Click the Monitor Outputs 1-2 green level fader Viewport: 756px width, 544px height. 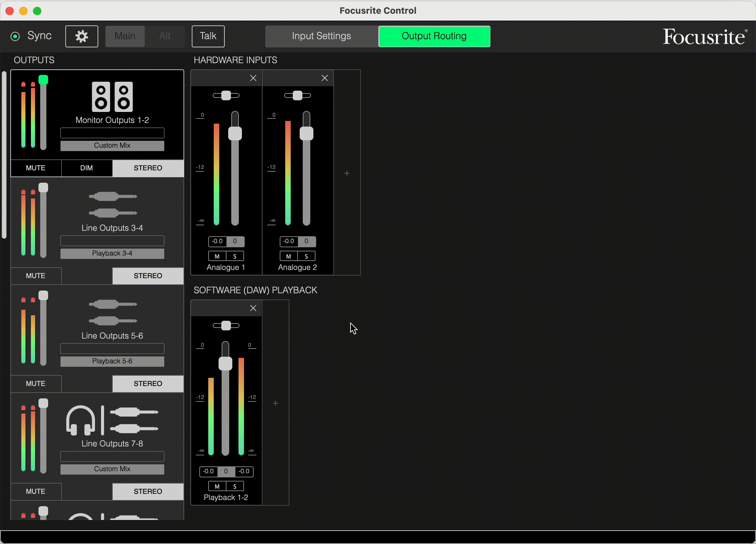coord(43,80)
